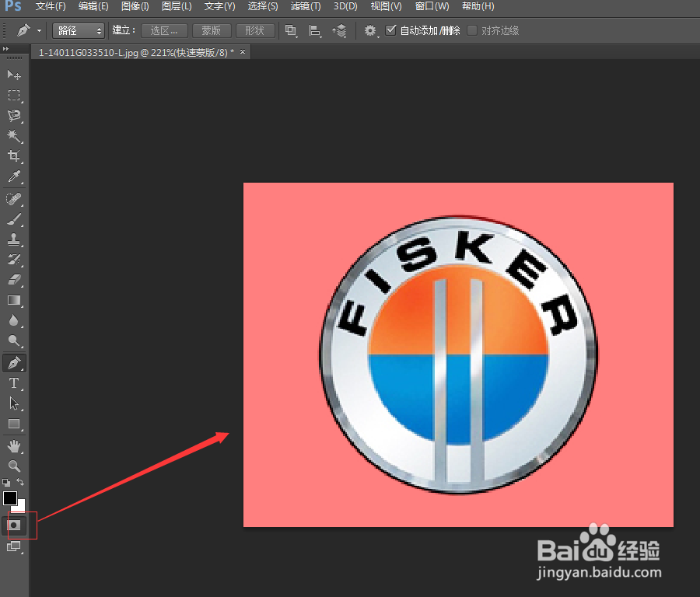Select the Zoom tool
700x597 pixels.
pyautogui.click(x=14, y=466)
